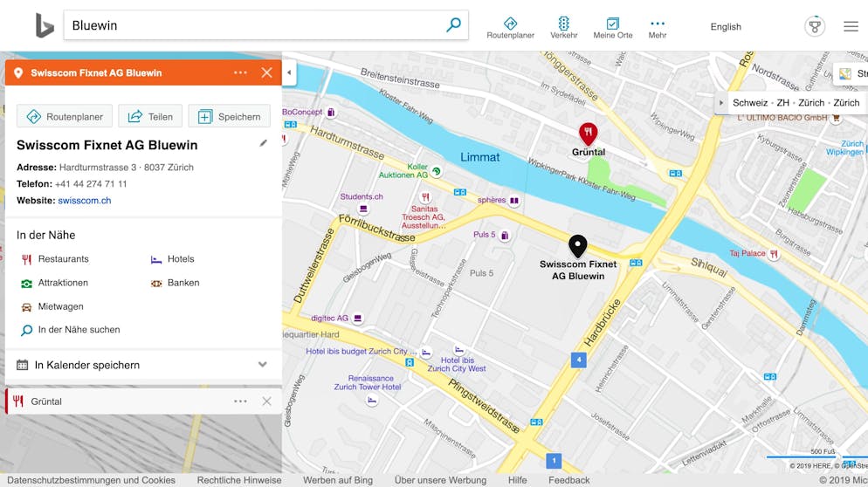Click the Schweiz breadcrumb
Image resolution: width=868 pixels, height=487 pixels.
[x=750, y=103]
